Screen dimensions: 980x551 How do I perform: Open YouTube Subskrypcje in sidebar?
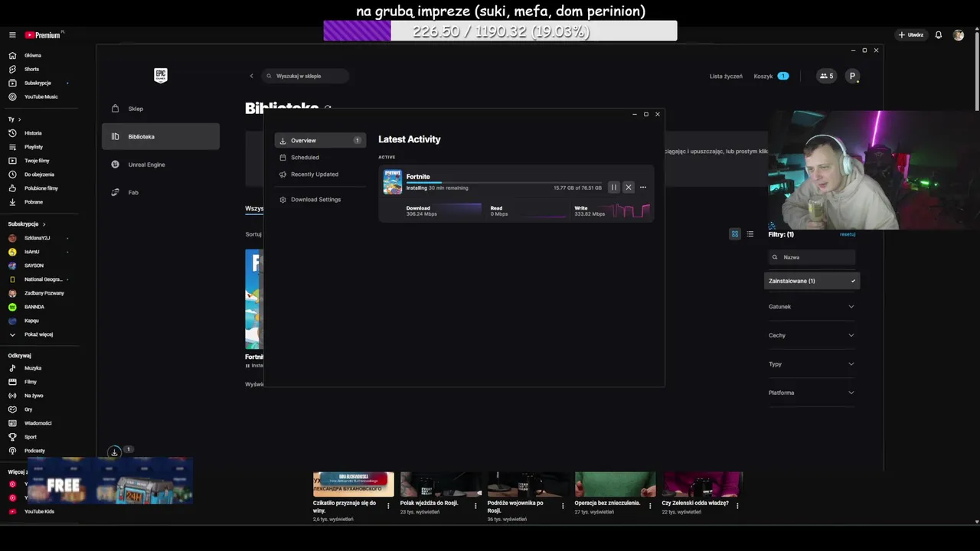pyautogui.click(x=38, y=83)
